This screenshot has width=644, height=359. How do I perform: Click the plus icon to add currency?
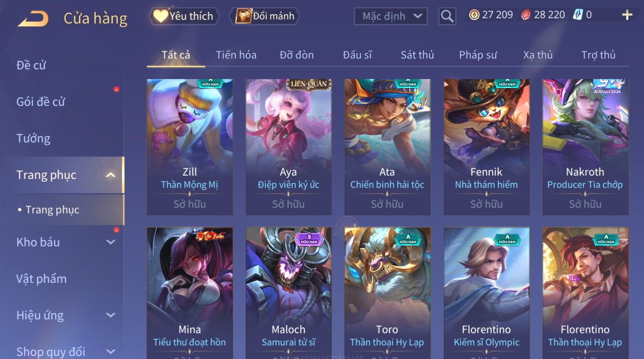click(x=627, y=15)
